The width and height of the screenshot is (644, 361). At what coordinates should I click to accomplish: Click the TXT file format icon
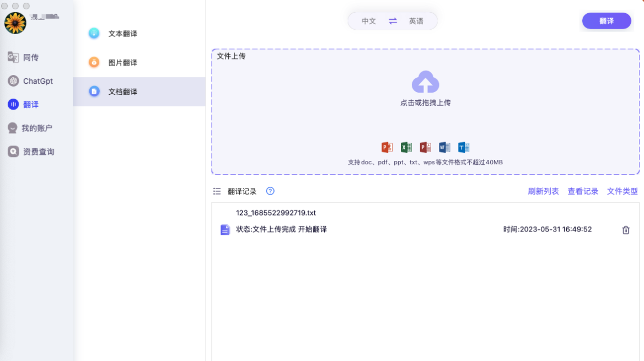(464, 147)
